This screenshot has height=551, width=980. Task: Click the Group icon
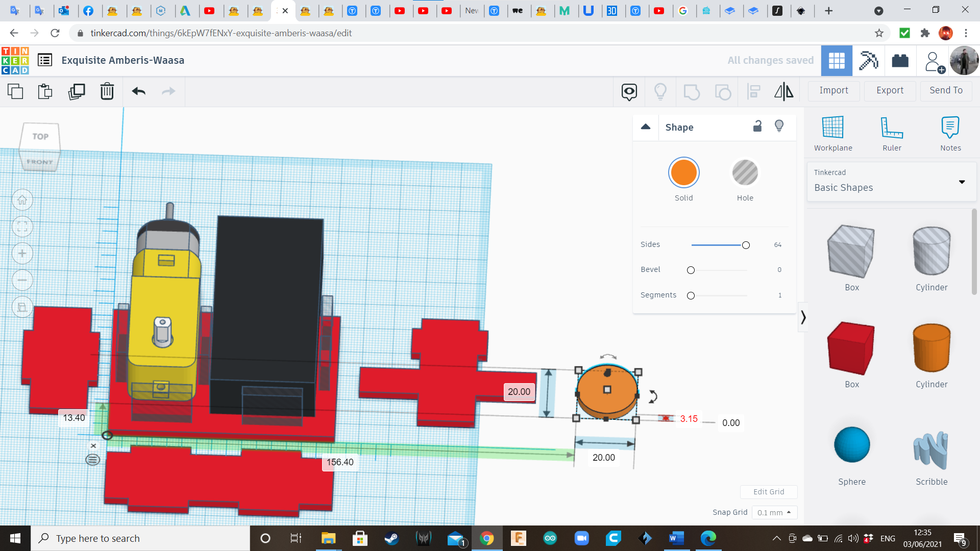[692, 92]
